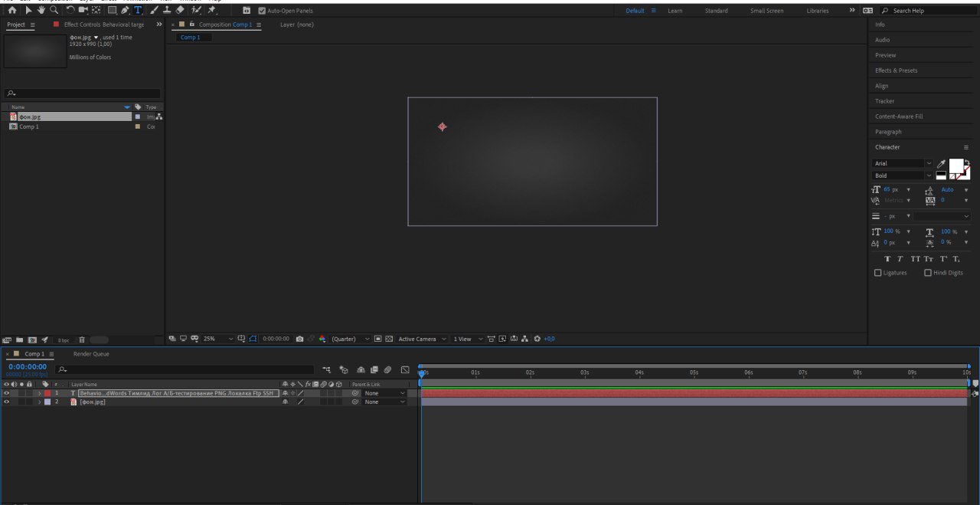Open the Arial font family dropdown
980x505 pixels.
[903, 163]
